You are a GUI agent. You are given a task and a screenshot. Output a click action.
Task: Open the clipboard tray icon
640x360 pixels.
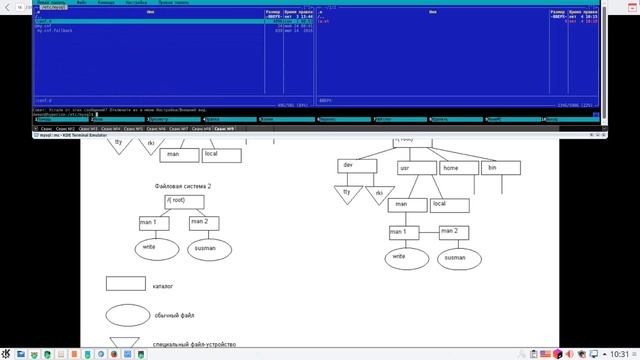coord(533,354)
